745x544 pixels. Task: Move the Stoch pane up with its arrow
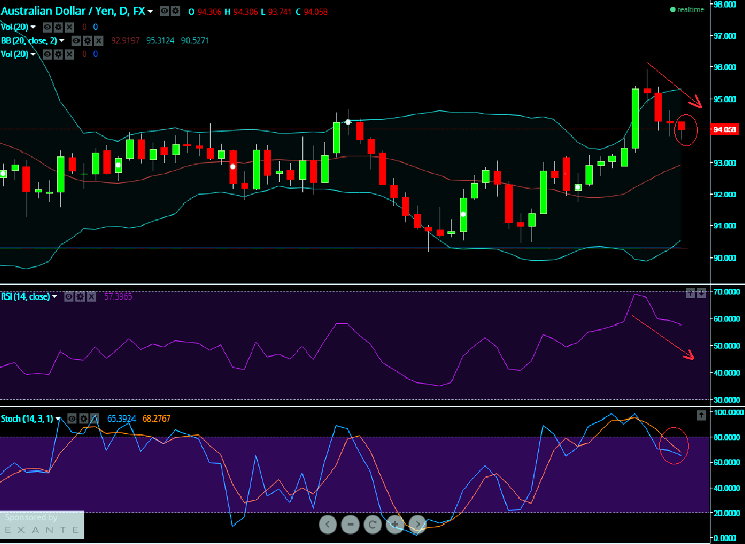pos(701,415)
